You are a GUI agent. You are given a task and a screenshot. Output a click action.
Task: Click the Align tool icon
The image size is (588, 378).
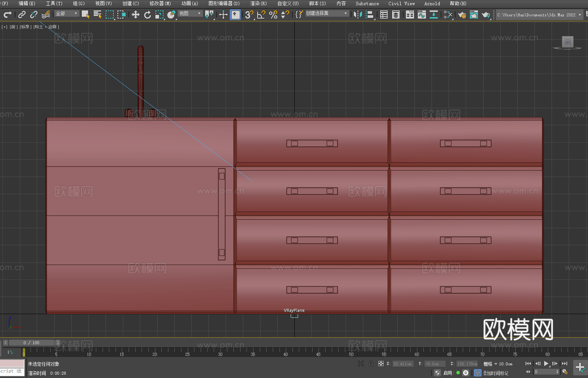point(370,14)
